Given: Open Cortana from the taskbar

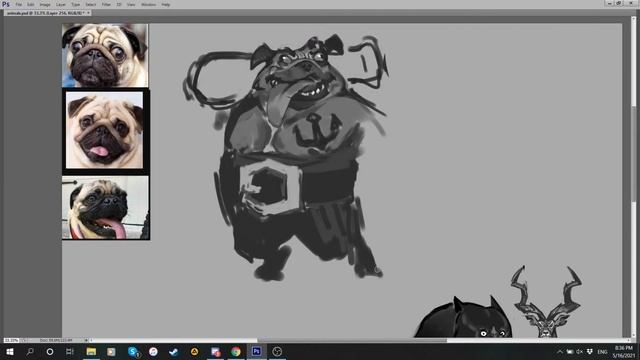Looking at the screenshot, I should 50,351.
